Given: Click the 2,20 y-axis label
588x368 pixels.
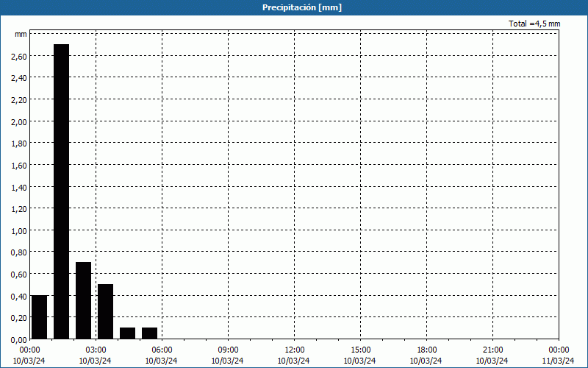Looking at the screenshot, I should 19,99.
